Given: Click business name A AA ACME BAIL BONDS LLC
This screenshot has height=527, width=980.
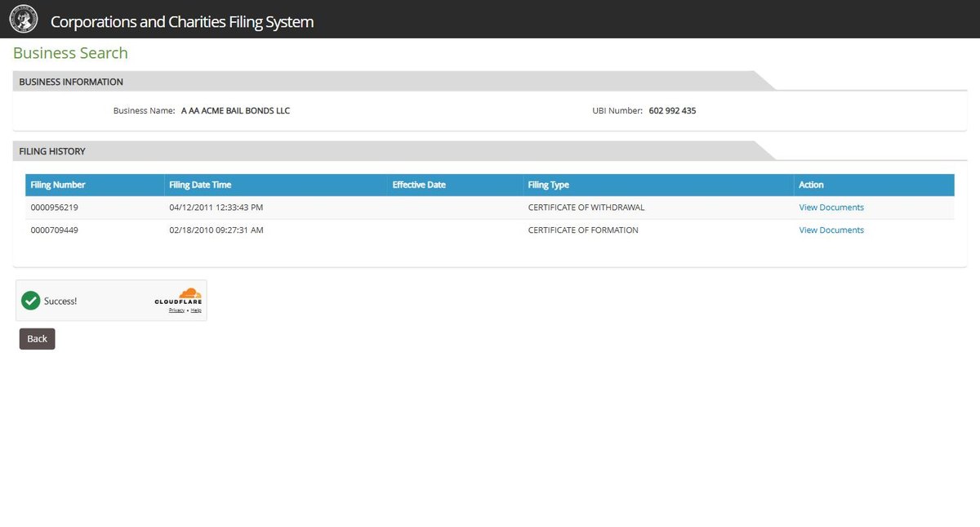Looking at the screenshot, I should click(235, 110).
